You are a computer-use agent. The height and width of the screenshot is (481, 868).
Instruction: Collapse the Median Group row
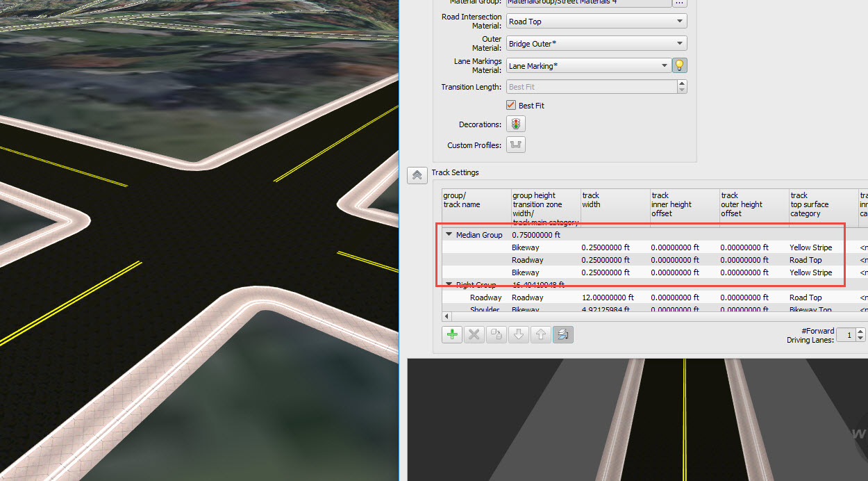[449, 234]
